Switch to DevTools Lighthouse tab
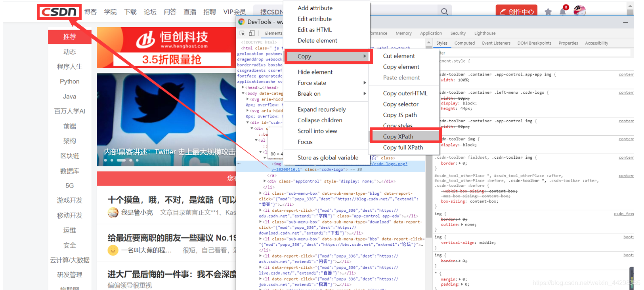Image resolution: width=644 pixels, height=290 pixels. coord(485,33)
